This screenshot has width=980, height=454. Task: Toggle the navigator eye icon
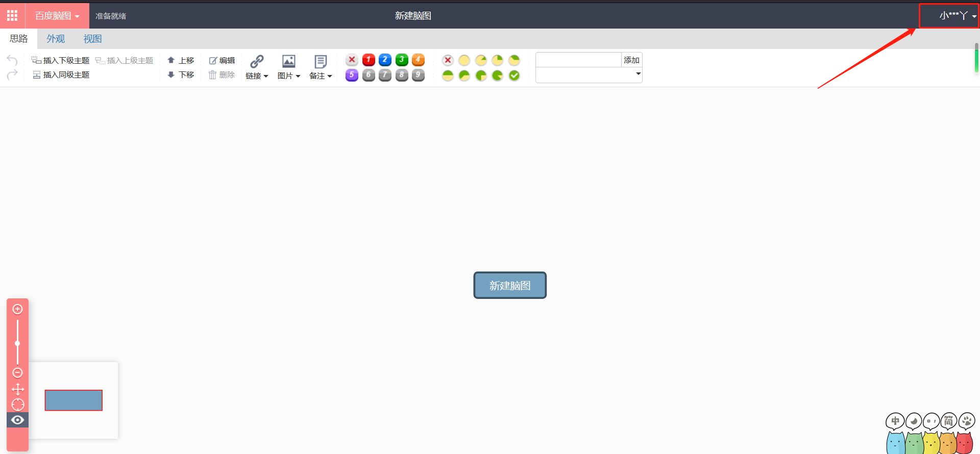click(x=17, y=420)
